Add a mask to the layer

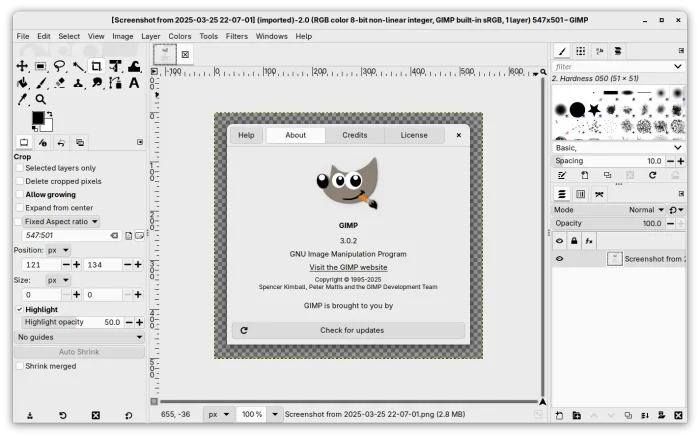[x=662, y=416]
